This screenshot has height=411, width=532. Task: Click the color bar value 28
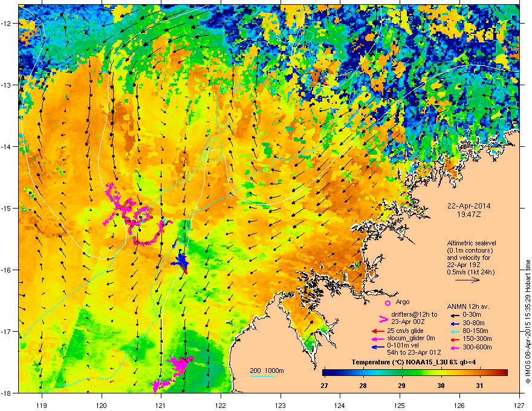363,386
